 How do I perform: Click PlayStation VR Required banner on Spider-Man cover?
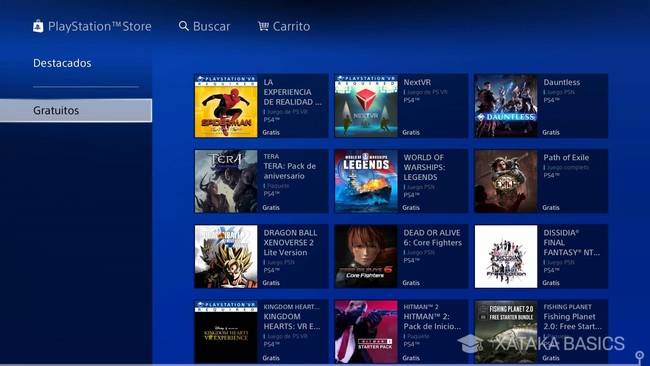pos(226,80)
